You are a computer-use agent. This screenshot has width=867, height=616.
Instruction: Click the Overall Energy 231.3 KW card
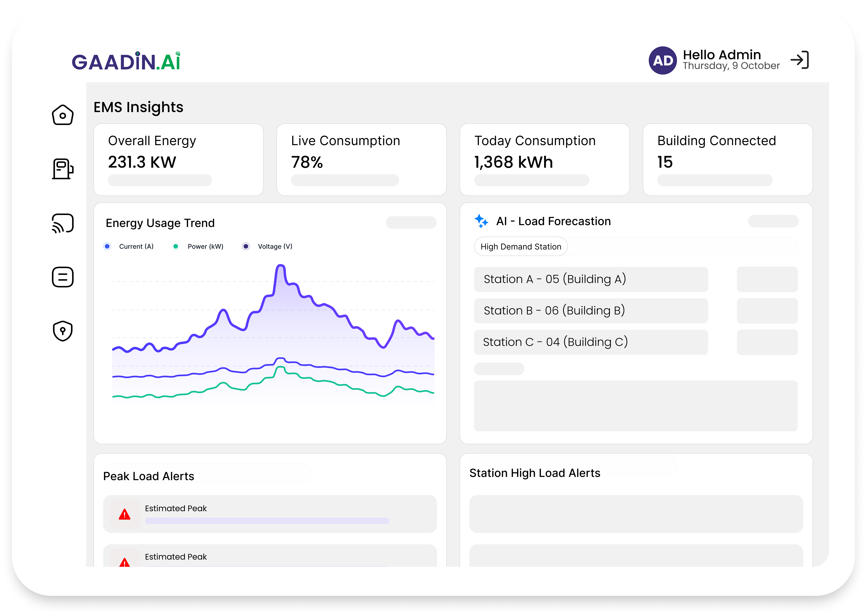178,160
